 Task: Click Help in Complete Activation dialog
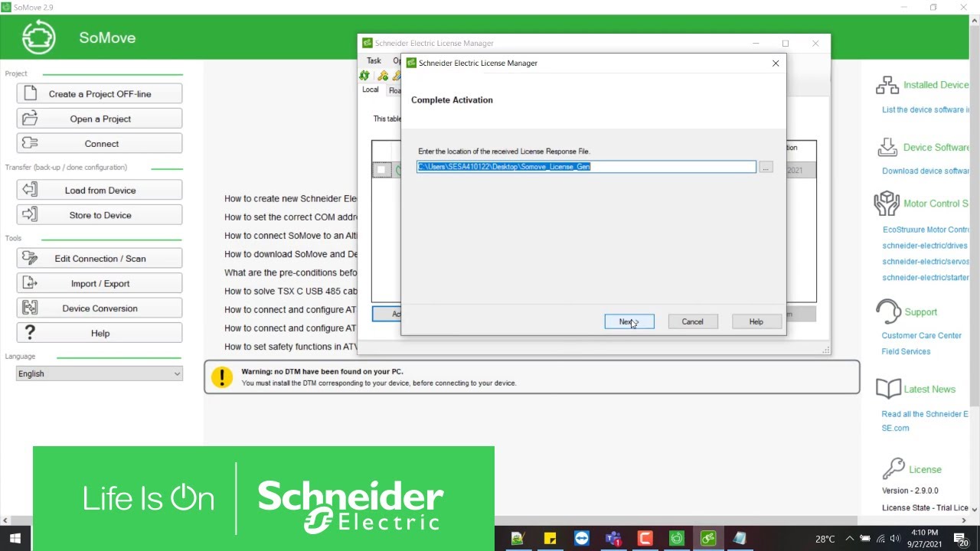[756, 321]
